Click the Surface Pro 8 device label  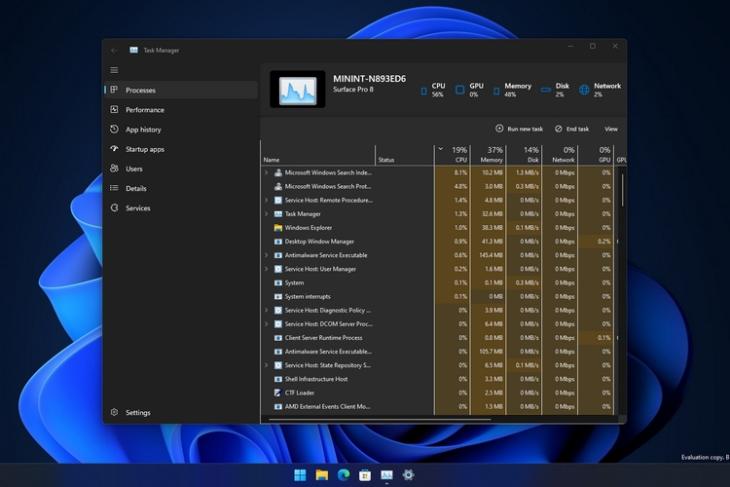[353, 89]
